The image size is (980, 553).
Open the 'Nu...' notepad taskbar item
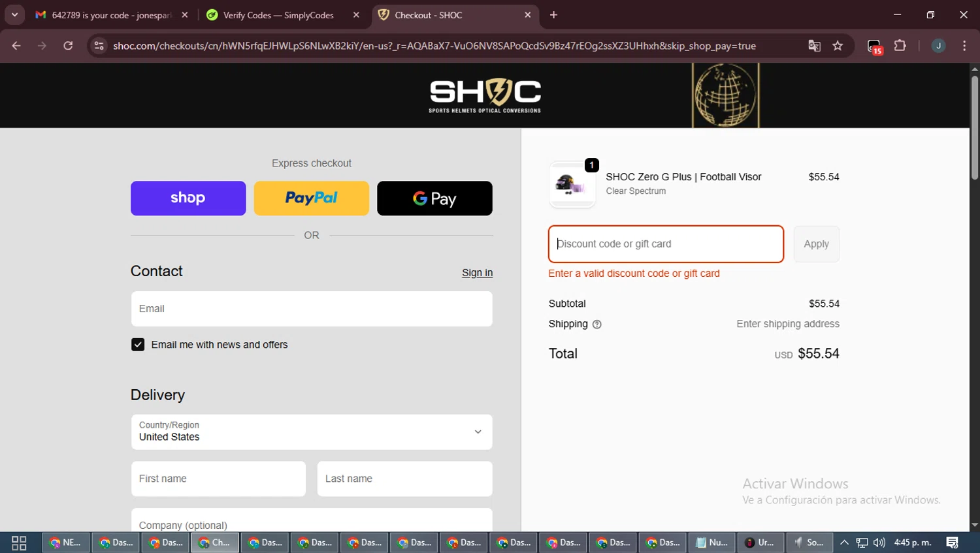711,543
